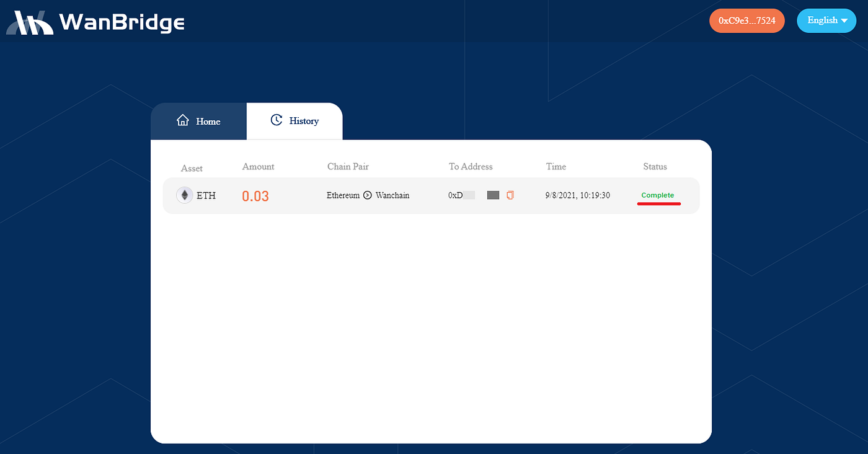Click the Ethereum coin icon beside ETH
The width and height of the screenshot is (868, 454).
(184, 195)
